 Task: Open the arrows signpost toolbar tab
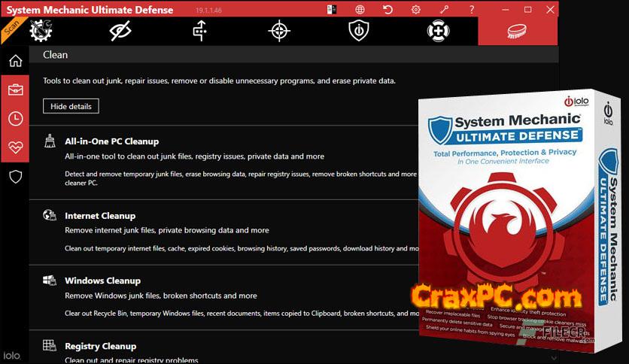[x=199, y=31]
